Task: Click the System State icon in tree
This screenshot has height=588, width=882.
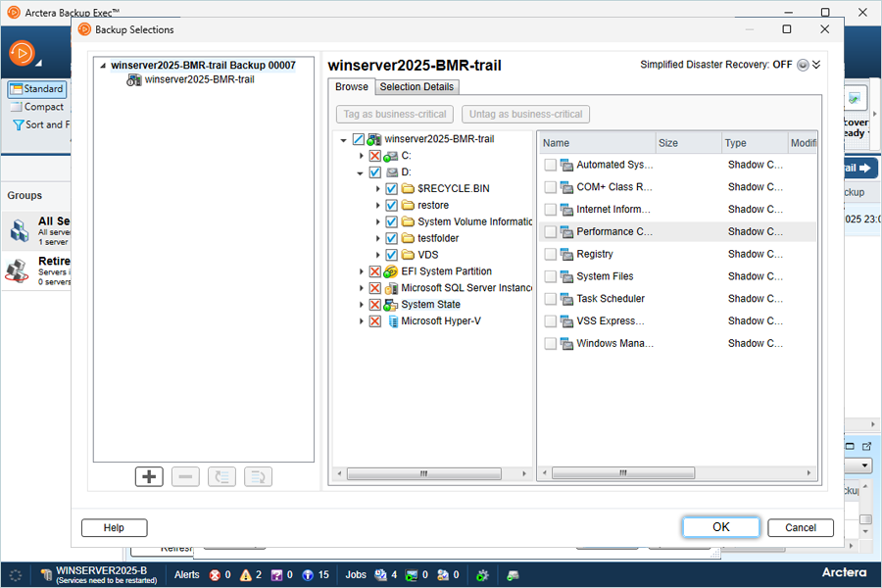Action: (x=391, y=305)
